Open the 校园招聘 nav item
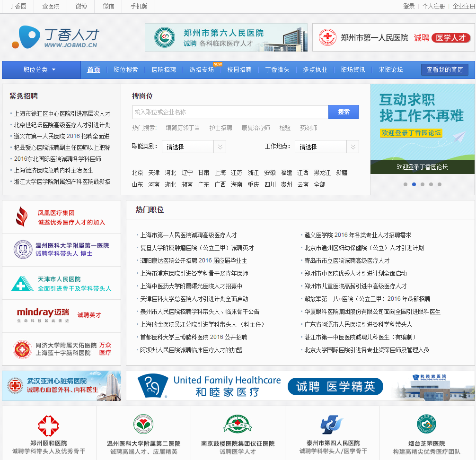 239,70
